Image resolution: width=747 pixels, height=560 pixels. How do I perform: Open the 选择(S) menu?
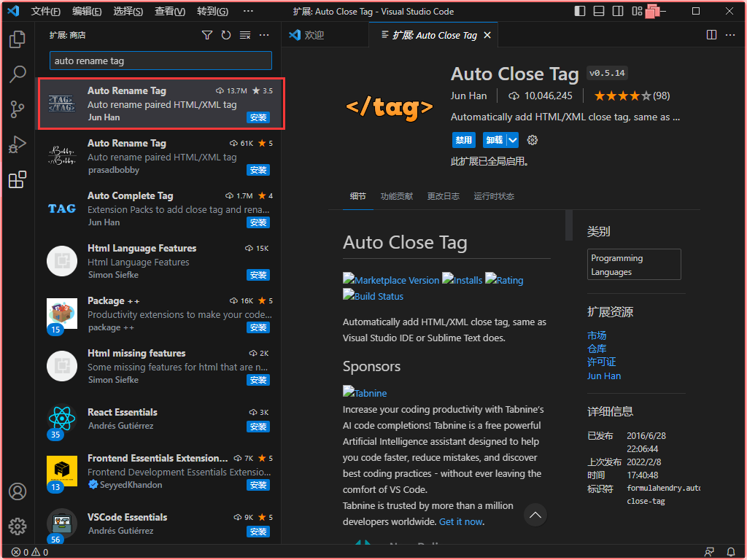(x=128, y=11)
